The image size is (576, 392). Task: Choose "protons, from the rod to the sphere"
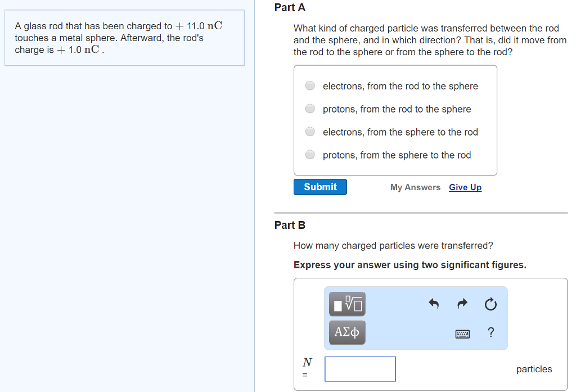point(310,109)
